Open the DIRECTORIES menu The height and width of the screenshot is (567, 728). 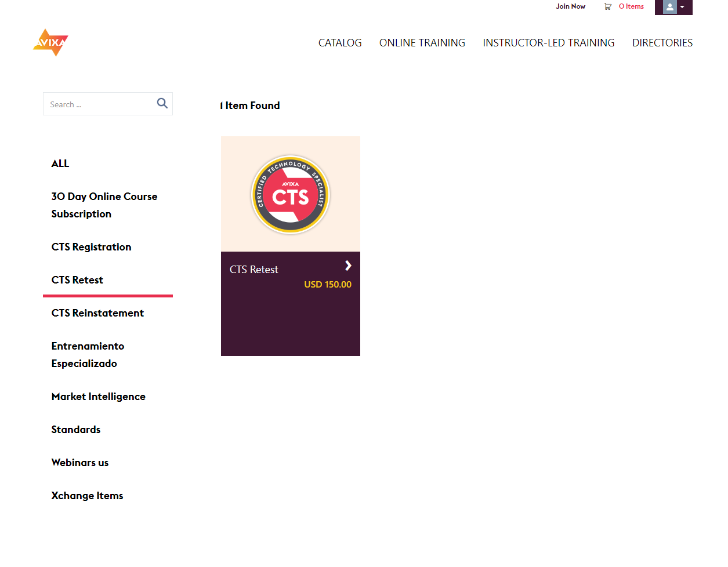pos(662,43)
